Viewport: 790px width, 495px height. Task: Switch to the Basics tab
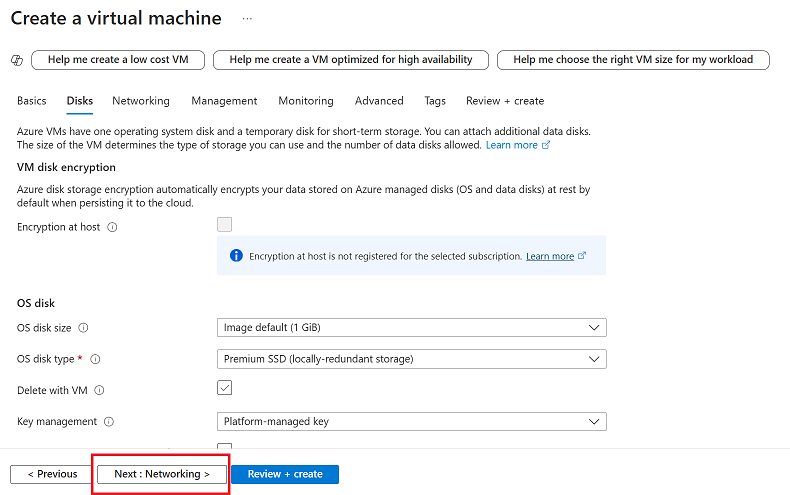[32, 101]
